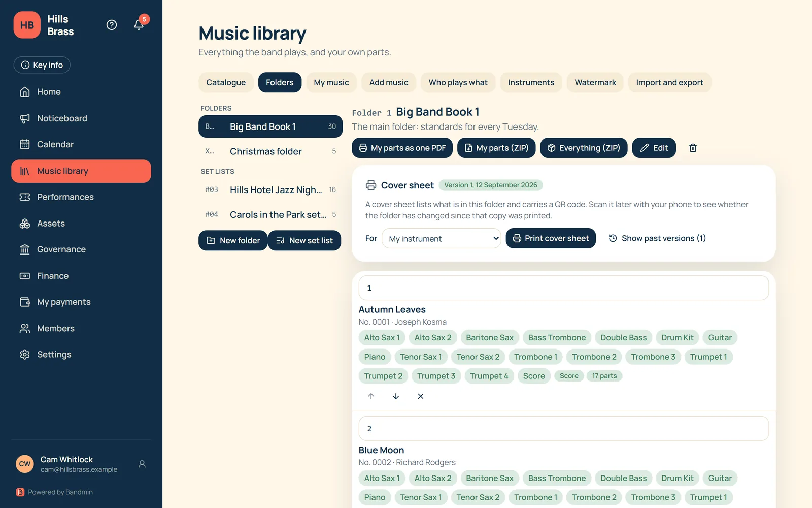The height and width of the screenshot is (508, 812).
Task: Open Finance section
Action: [x=81, y=276]
